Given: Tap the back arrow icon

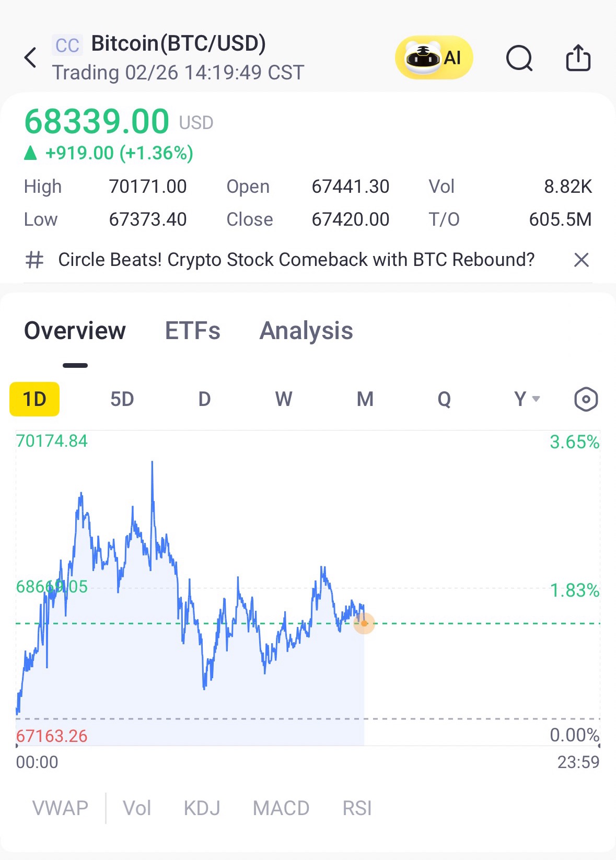Looking at the screenshot, I should coord(31,57).
